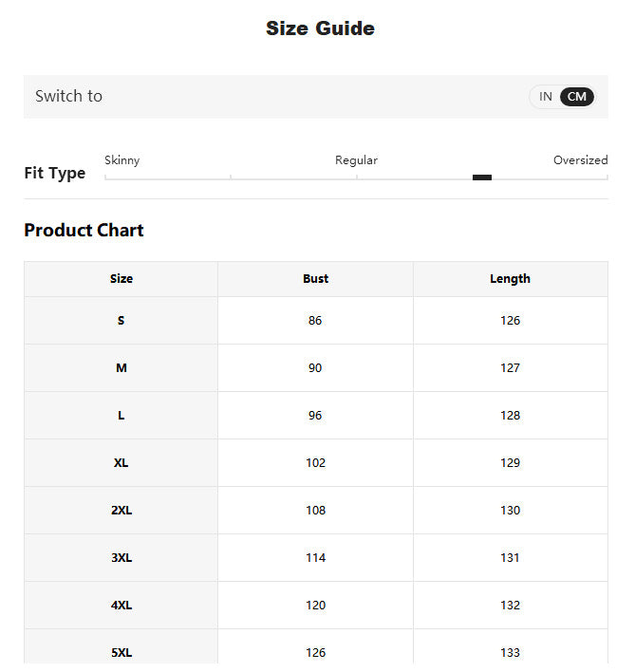Click the Oversized fit label

(581, 160)
